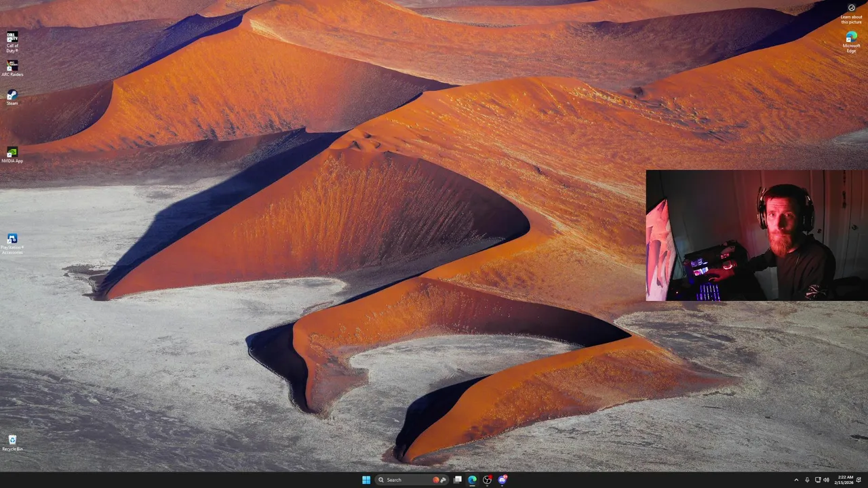Screen dimensions: 868x488
Task: Click the taskbar Search box
Action: [412, 480]
